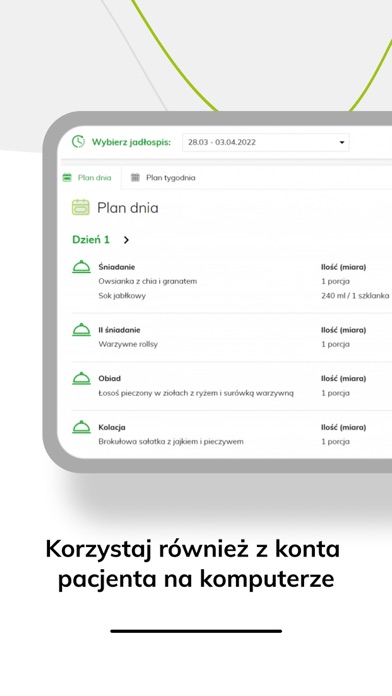Click the II śniadanie meal cloche icon
The width and height of the screenshot is (392, 696).
pos(81,330)
